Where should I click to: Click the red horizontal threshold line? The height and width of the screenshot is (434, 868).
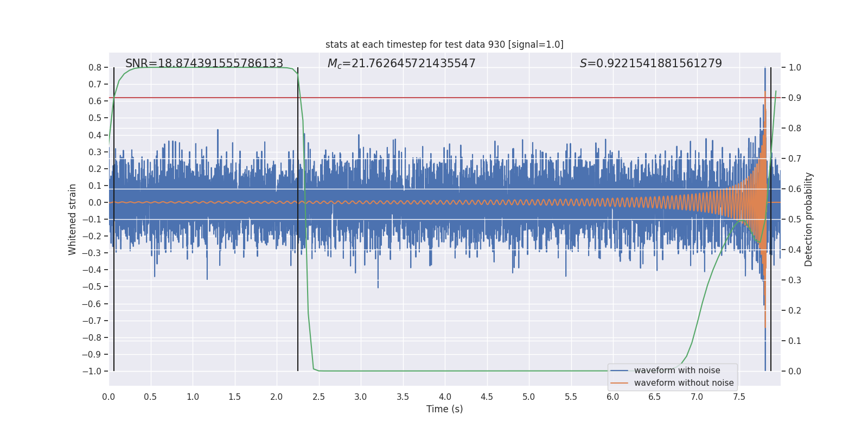tap(445, 98)
